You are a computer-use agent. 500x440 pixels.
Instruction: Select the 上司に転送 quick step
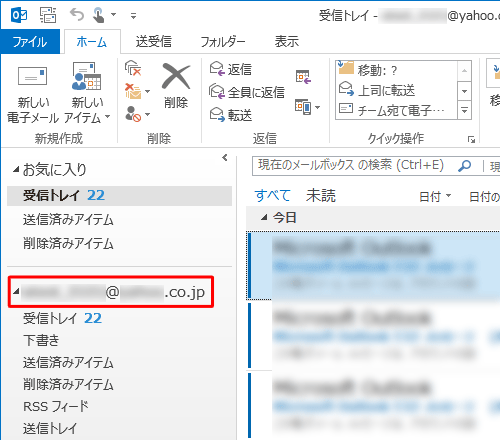click(397, 90)
